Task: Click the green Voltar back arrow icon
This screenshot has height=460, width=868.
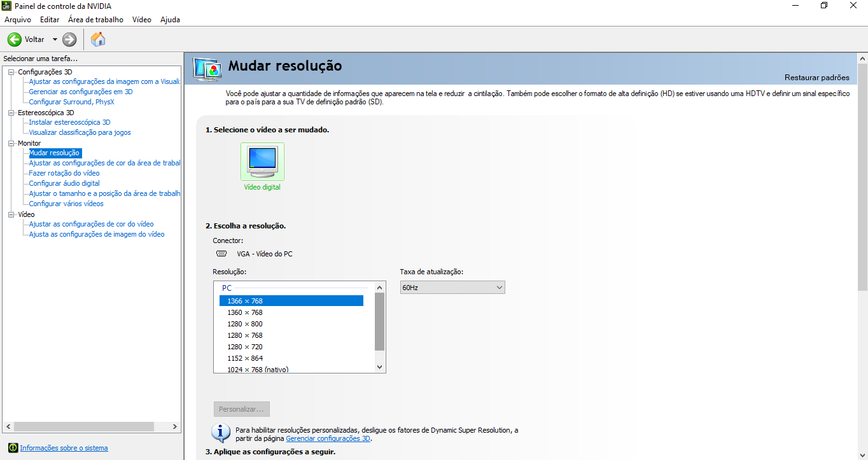Action: coord(15,39)
